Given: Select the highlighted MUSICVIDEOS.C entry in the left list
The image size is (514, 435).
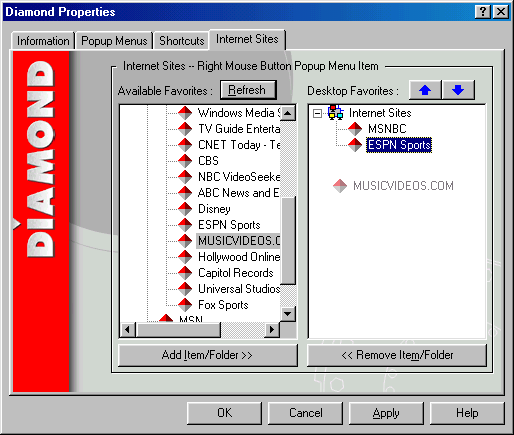Looking at the screenshot, I should [x=239, y=241].
